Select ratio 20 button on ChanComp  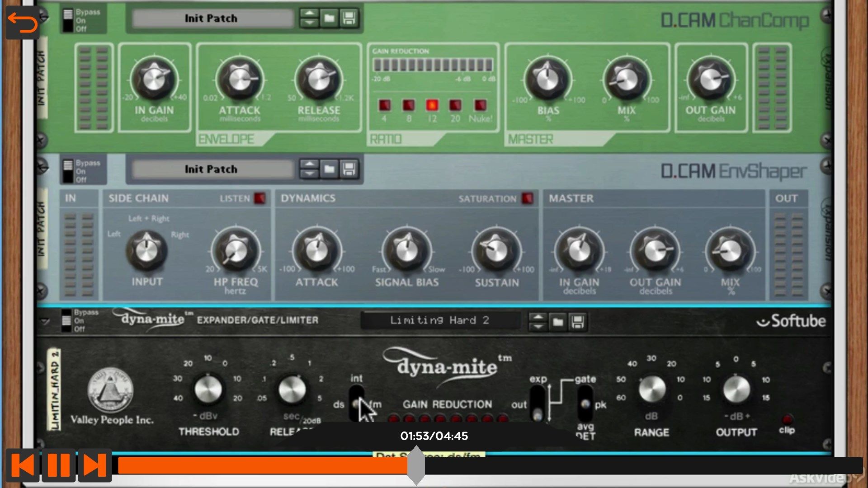455,105
